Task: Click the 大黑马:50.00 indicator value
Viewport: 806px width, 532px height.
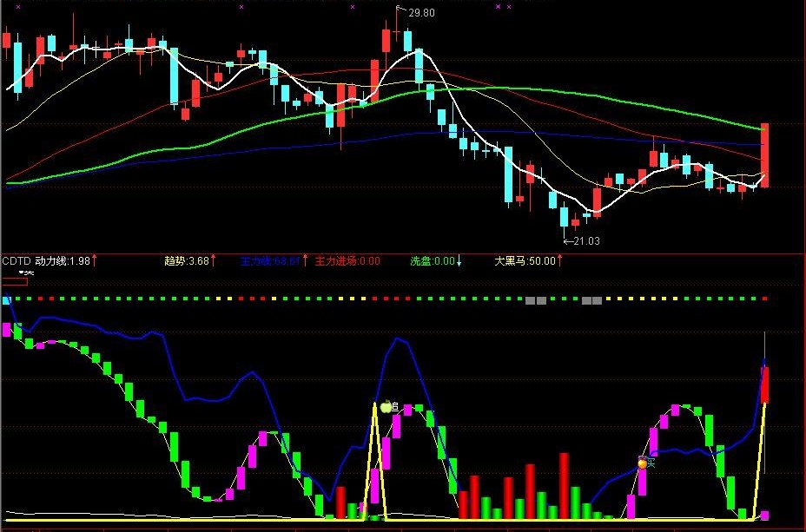Action: click(525, 261)
